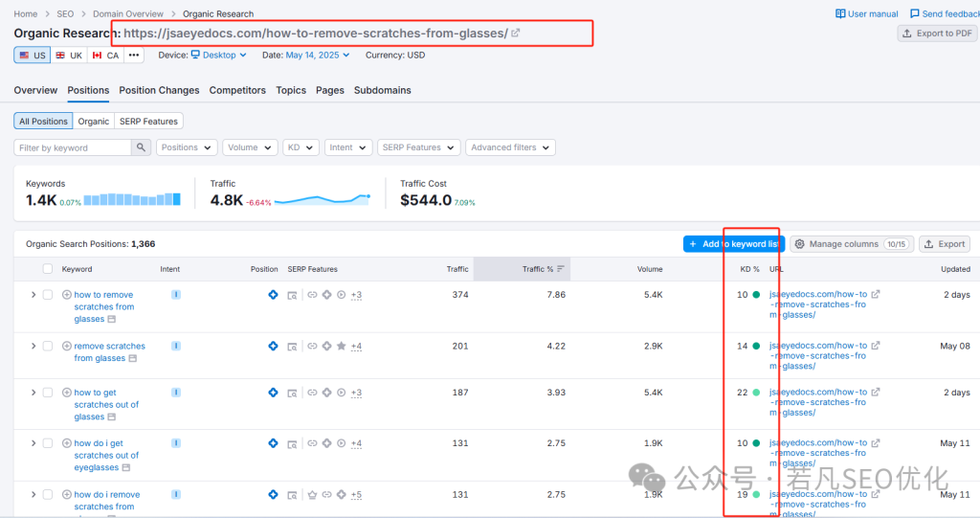Viewport: 980px width, 518px height.
Task: Open external link icon beside the page URL heading
Action: pos(516,34)
